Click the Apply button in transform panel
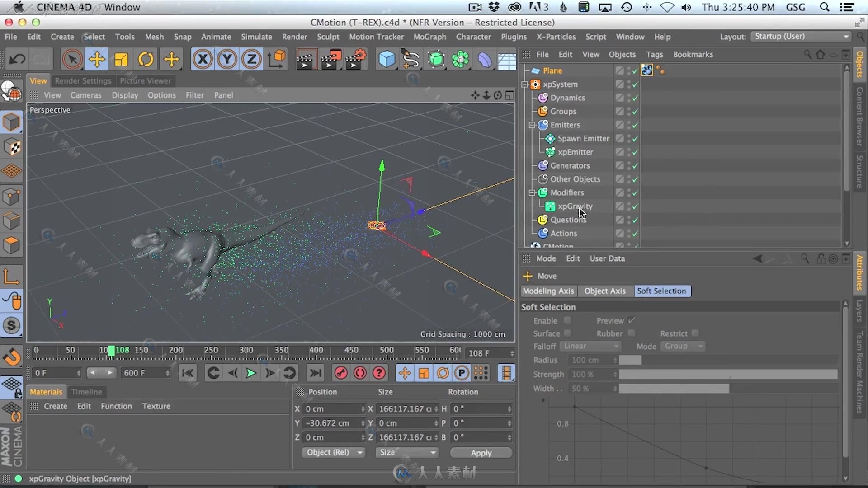This screenshot has height=488, width=868. click(481, 452)
